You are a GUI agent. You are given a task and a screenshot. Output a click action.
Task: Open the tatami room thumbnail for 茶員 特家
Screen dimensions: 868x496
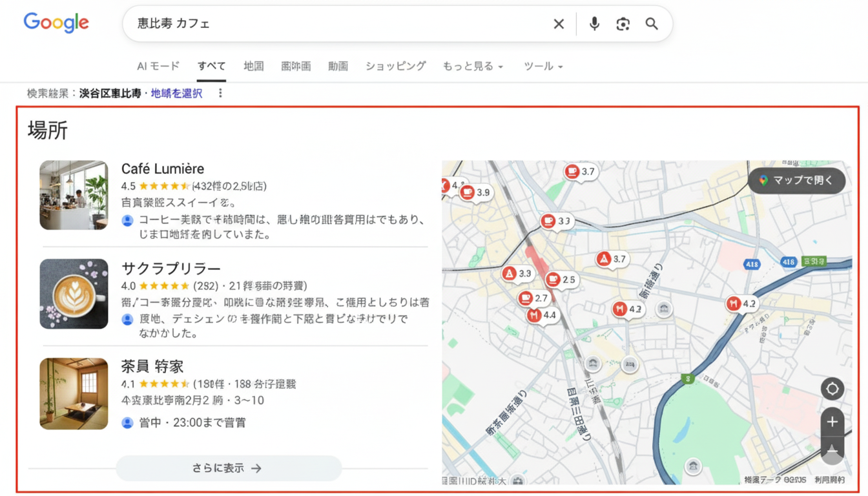[74, 394]
